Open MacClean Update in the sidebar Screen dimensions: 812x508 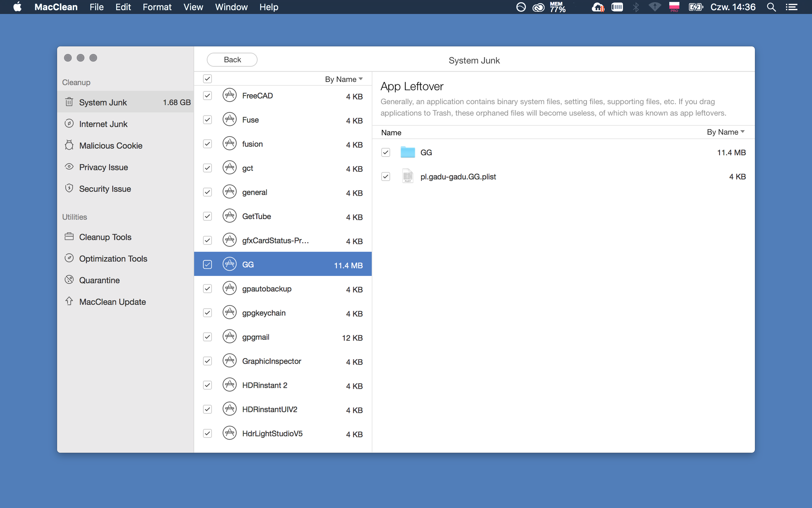[125, 302]
